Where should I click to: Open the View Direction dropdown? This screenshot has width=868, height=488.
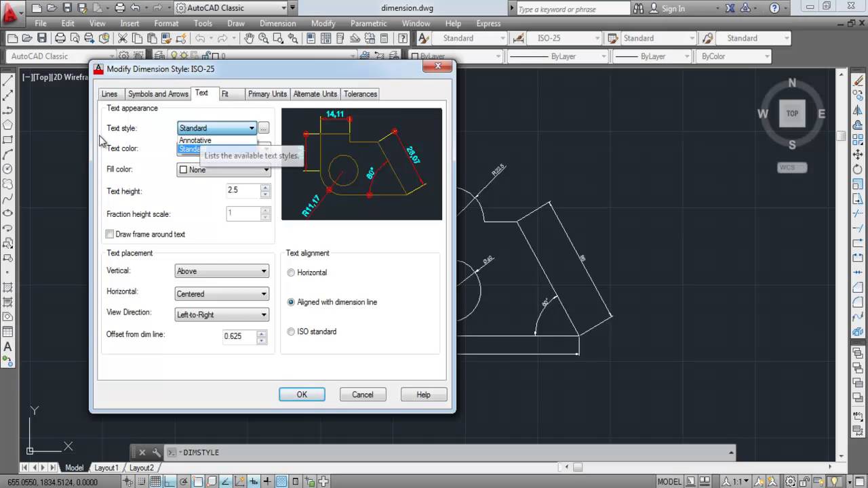(222, 315)
